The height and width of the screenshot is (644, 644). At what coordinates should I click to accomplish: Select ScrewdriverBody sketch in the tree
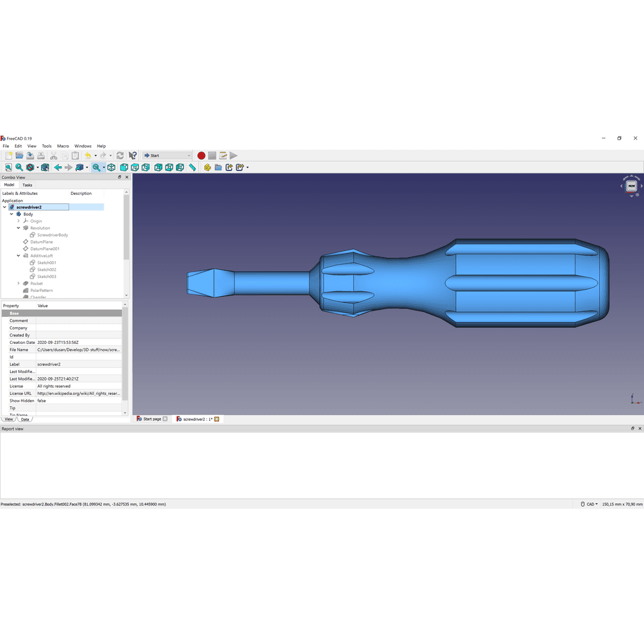pyautogui.click(x=53, y=235)
